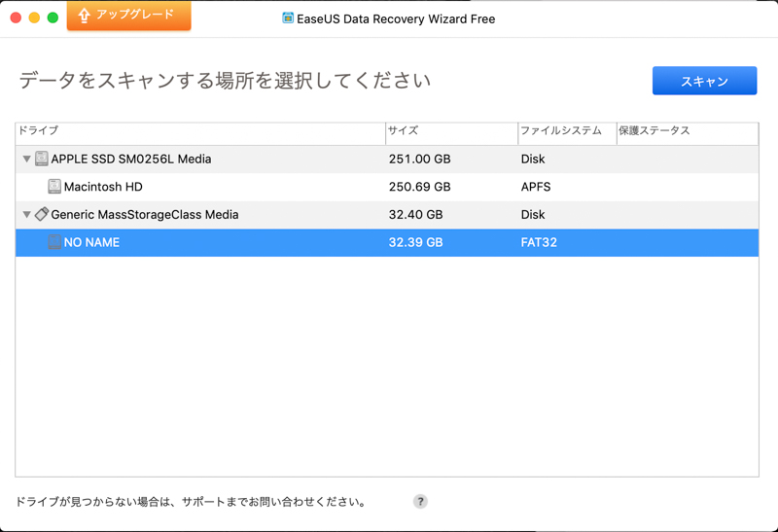Image resolution: width=778 pixels, height=532 pixels.
Task: Click Disk cell in Generic MassStorageClass row
Action: click(x=533, y=214)
